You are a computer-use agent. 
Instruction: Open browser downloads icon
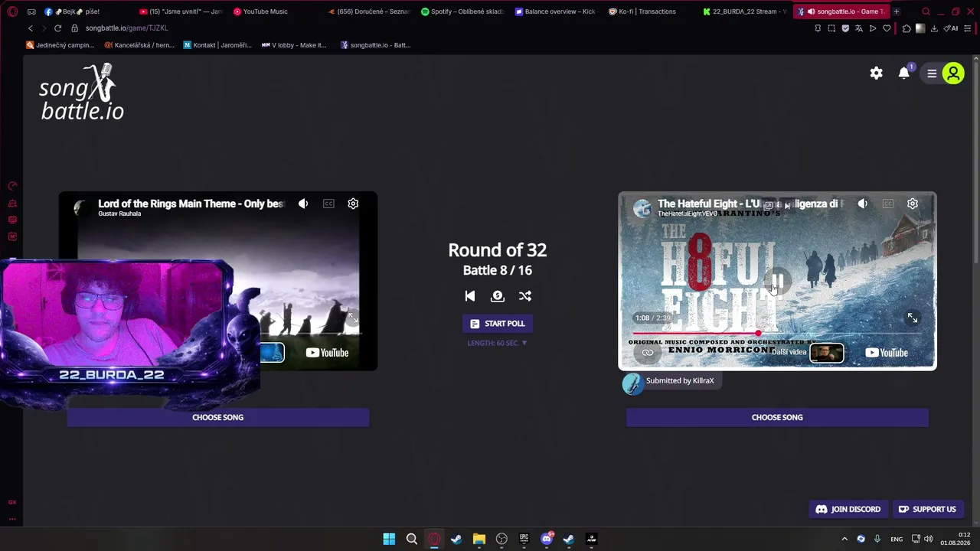(x=934, y=28)
